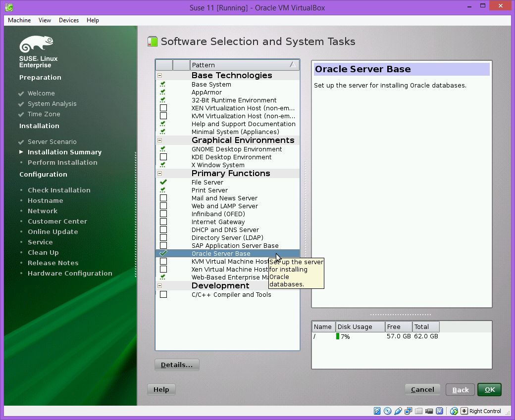
Task: Select the Print Server row text
Action: [209, 190]
